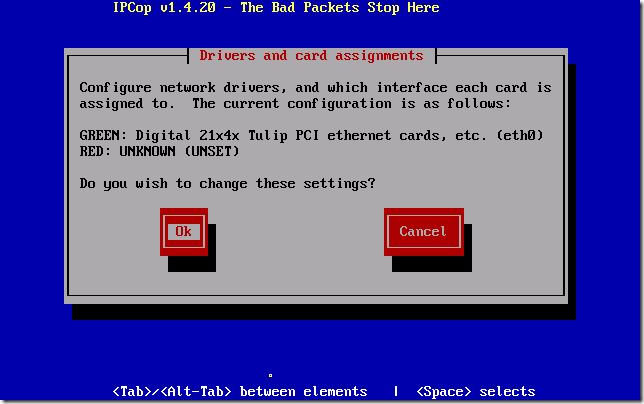The image size is (644, 404).
Task: Click the (eth0) interface name
Action: pos(520,135)
